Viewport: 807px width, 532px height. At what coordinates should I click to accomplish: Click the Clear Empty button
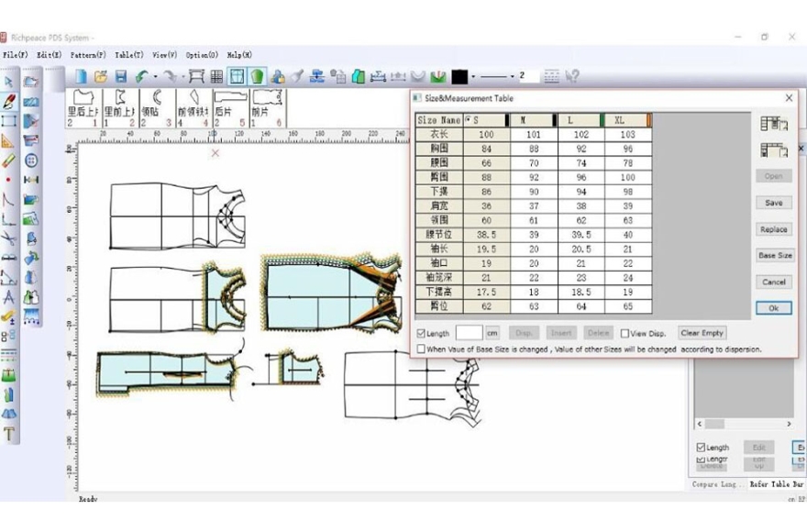pyautogui.click(x=702, y=333)
